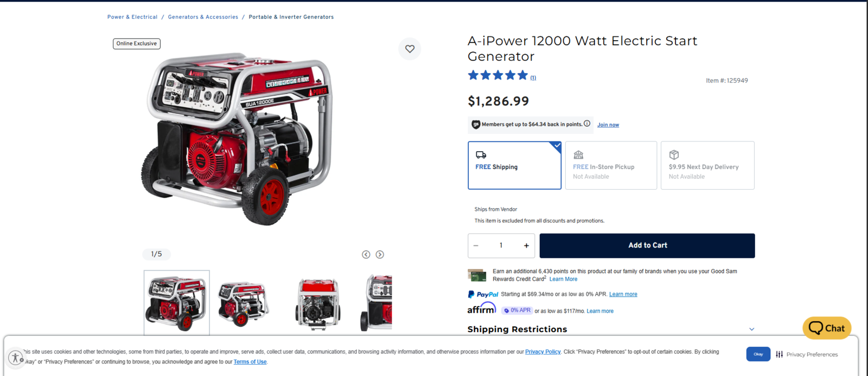Select FREE In-Store Pickup option
Screen dimensions: 868x376
[611, 165]
